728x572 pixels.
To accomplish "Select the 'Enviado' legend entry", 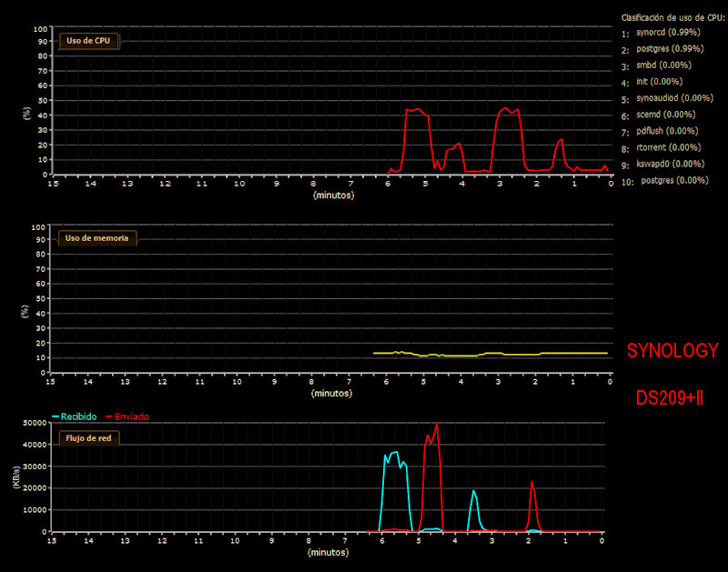I will [127, 416].
